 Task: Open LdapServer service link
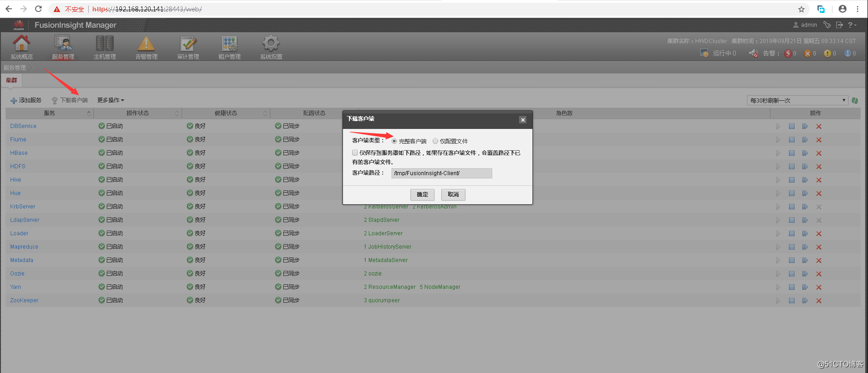(25, 220)
